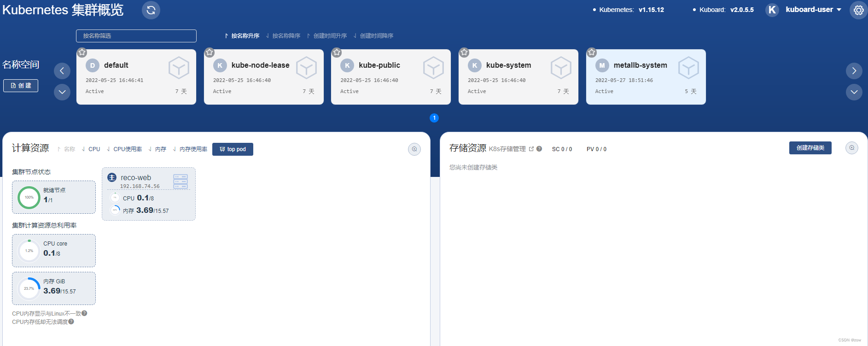This screenshot has width=868, height=346.
Task: Favorite the kube-node-lease namespace star
Action: [x=210, y=53]
